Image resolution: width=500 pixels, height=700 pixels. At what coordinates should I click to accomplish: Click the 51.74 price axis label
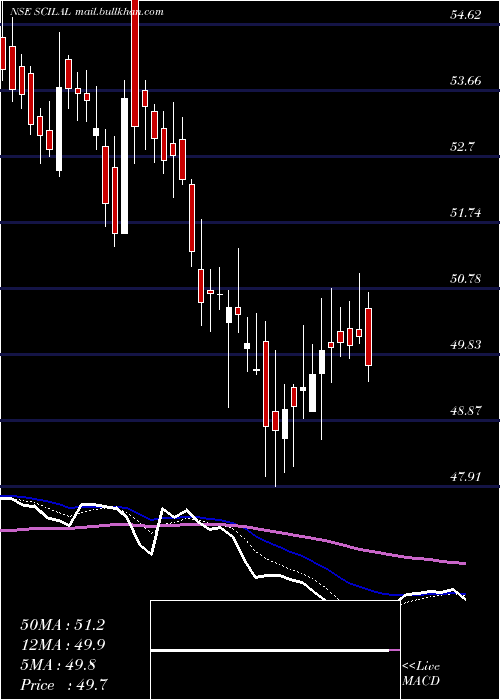point(466,213)
